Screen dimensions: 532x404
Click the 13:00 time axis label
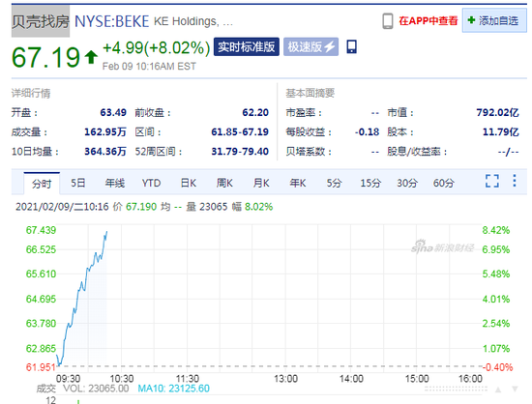[x=285, y=379]
